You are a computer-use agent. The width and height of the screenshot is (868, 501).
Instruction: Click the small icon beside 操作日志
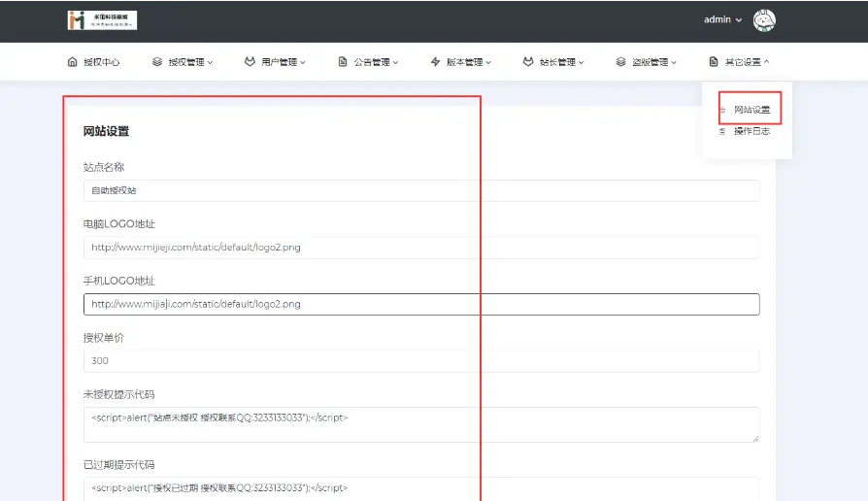722,132
